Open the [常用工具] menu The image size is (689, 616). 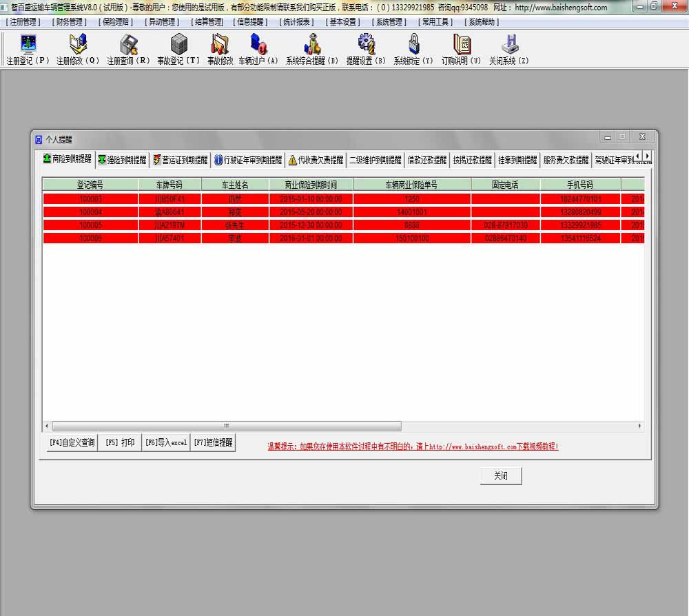435,22
